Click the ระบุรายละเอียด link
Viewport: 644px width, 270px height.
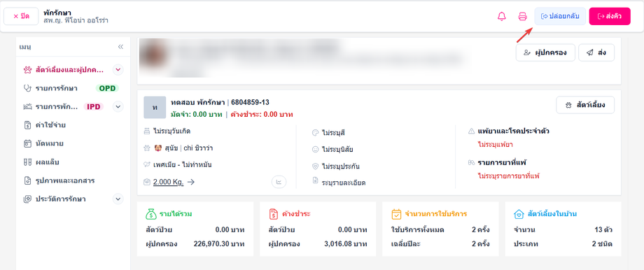tap(344, 182)
